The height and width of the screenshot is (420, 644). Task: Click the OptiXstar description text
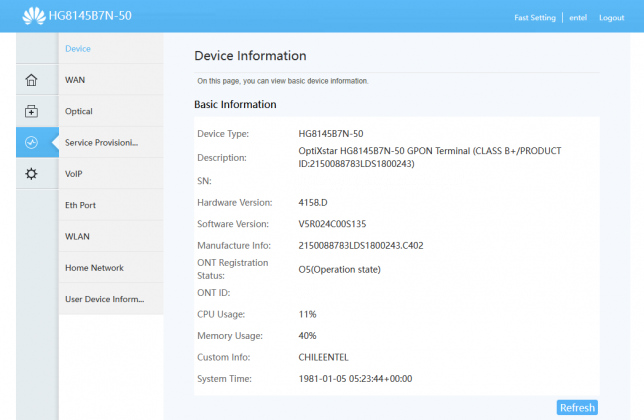[x=430, y=157]
